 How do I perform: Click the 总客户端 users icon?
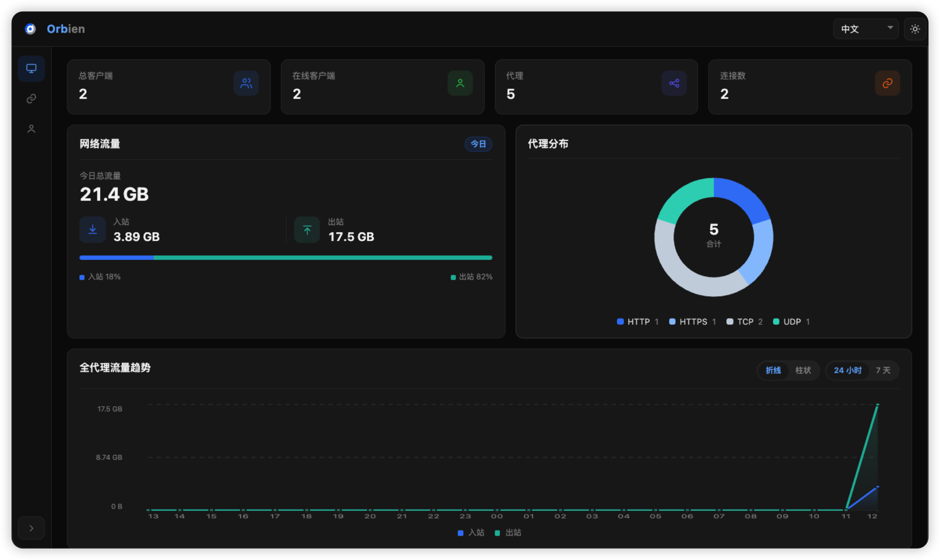pyautogui.click(x=246, y=83)
